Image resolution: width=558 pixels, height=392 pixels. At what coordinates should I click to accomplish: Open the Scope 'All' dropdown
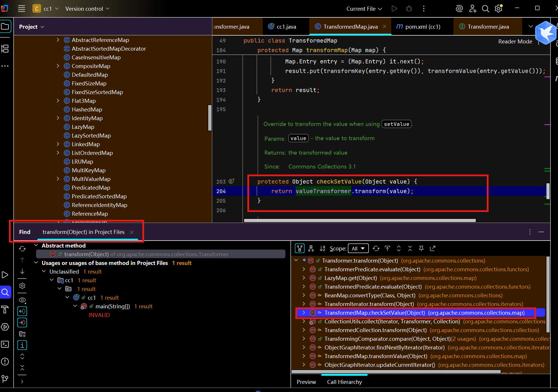[x=358, y=248]
